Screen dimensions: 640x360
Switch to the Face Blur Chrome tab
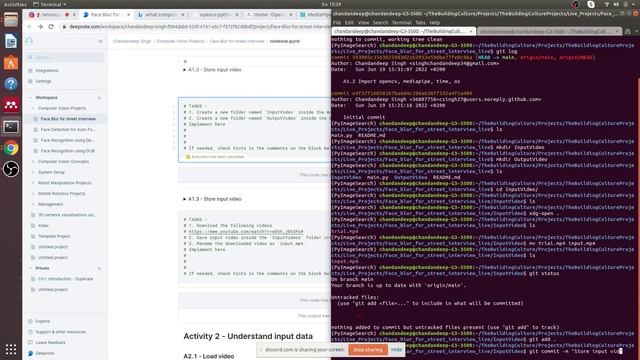point(106,15)
